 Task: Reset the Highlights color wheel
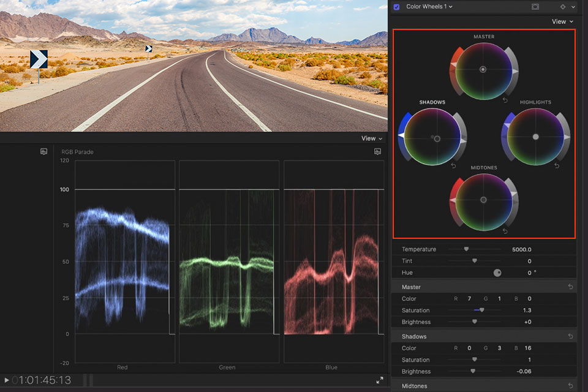click(x=556, y=166)
